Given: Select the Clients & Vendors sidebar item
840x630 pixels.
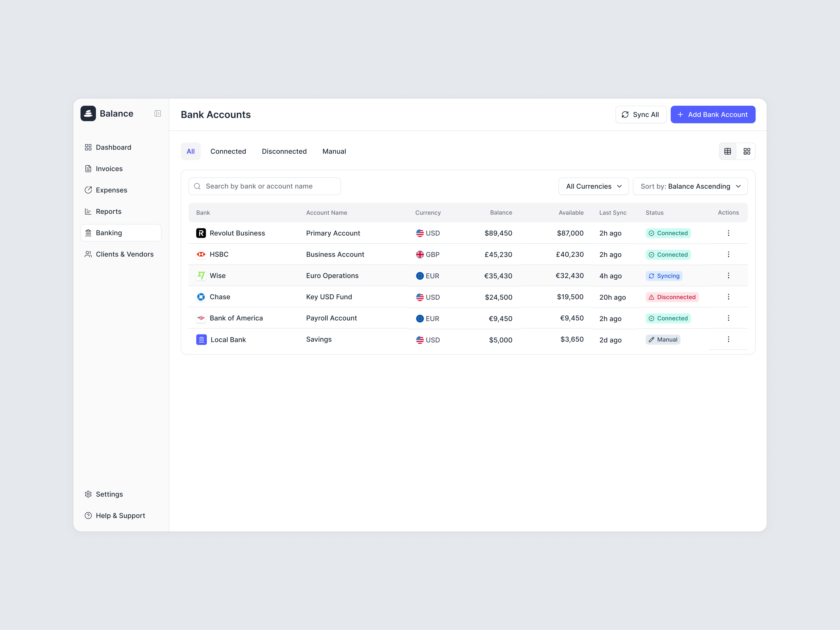Looking at the screenshot, I should coord(125,254).
